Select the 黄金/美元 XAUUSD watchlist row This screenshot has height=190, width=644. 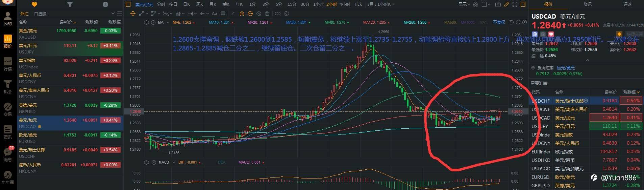click(x=70, y=34)
